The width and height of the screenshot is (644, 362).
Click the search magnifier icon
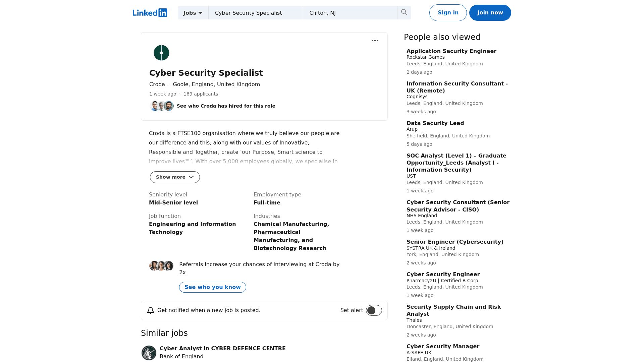point(404,13)
